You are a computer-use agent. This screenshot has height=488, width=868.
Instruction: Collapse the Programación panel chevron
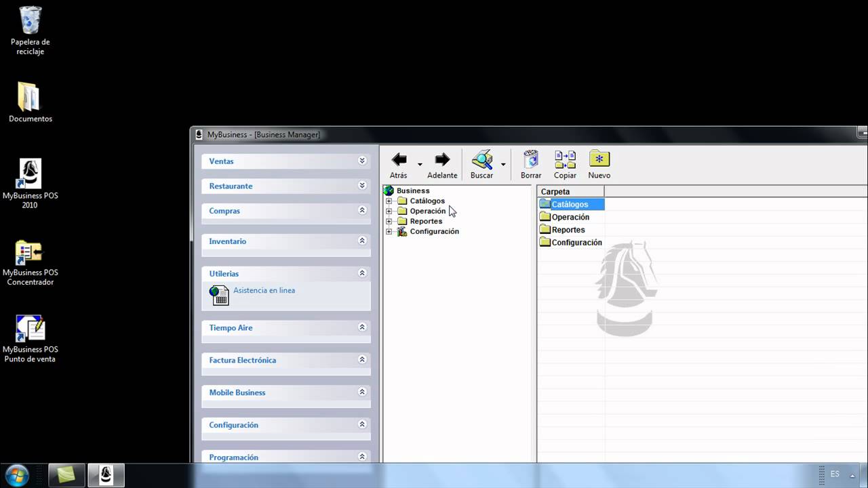362,457
